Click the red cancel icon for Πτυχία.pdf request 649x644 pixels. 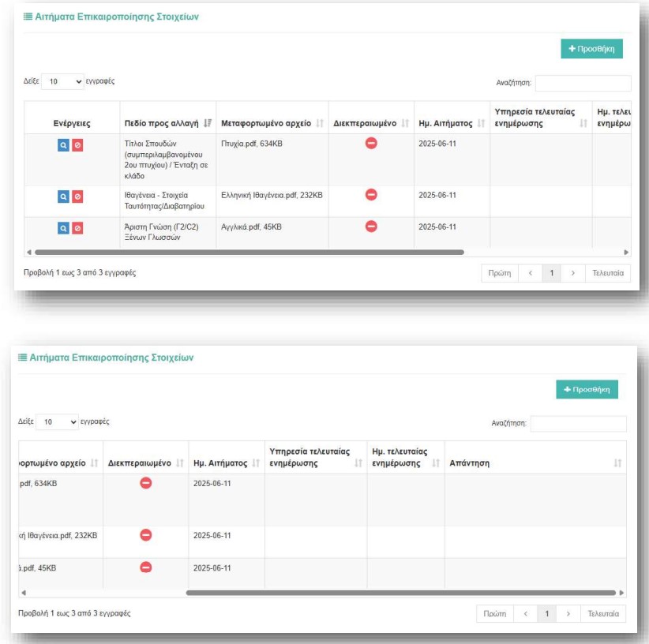tap(77, 144)
